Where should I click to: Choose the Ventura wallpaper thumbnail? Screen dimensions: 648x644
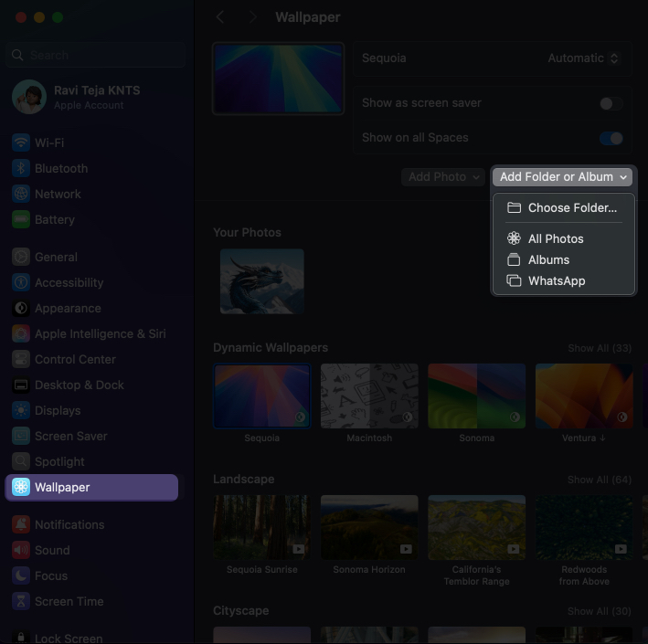[x=584, y=396]
